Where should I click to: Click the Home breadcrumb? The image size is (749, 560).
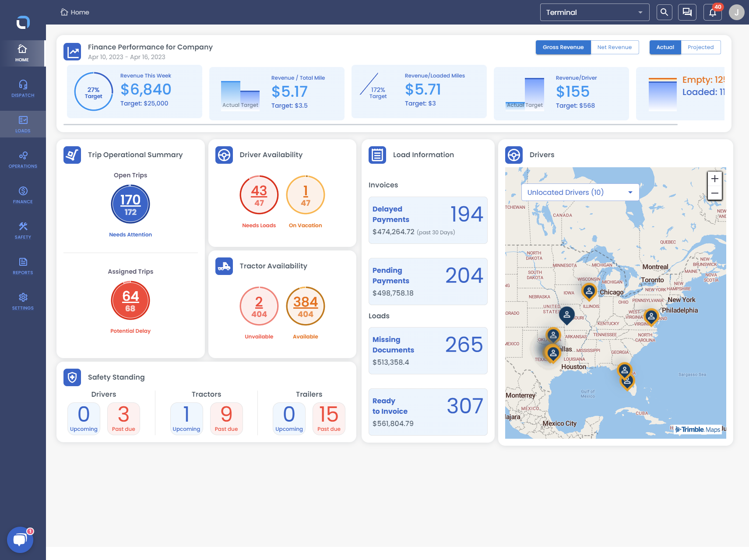coord(75,12)
